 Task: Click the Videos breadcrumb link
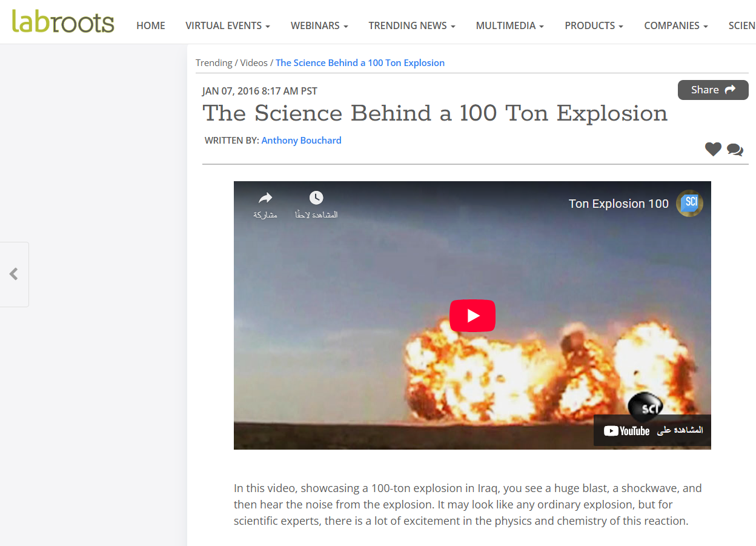[253, 63]
